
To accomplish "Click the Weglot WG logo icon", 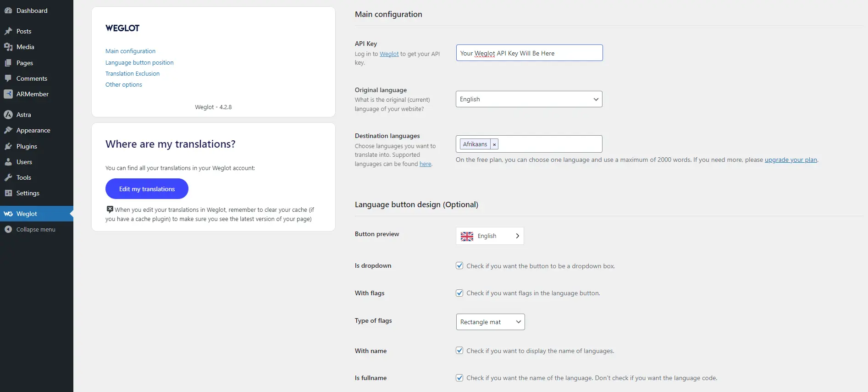I will click(8, 214).
